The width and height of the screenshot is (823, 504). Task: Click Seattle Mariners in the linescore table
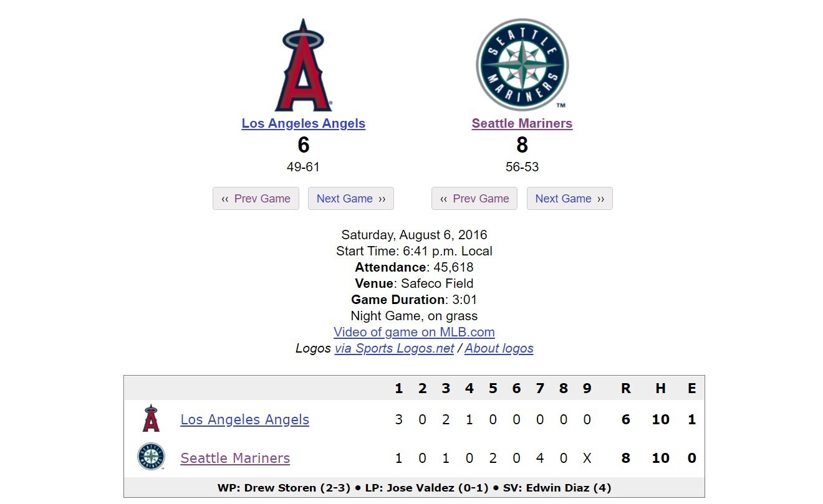point(235,459)
